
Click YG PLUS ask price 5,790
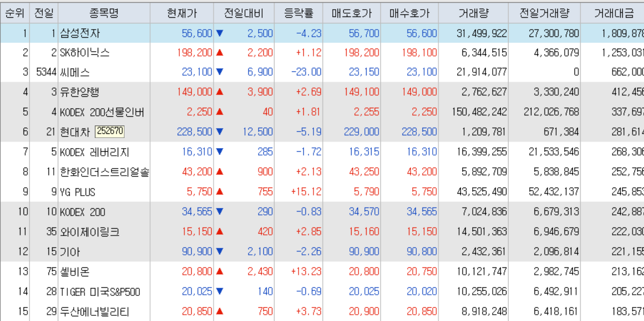point(367,192)
